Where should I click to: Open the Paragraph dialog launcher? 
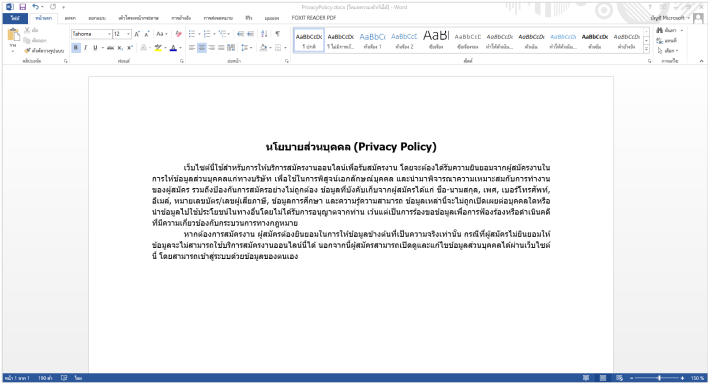287,61
